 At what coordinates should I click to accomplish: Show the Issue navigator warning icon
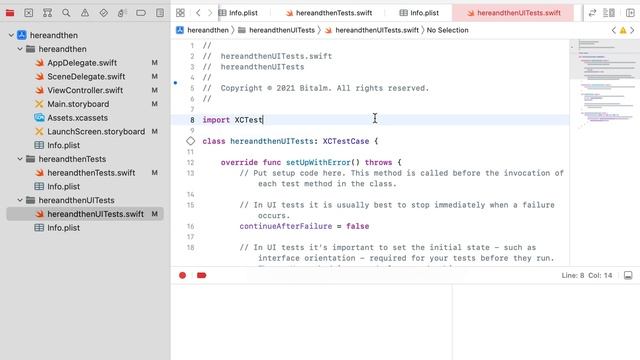85,13
